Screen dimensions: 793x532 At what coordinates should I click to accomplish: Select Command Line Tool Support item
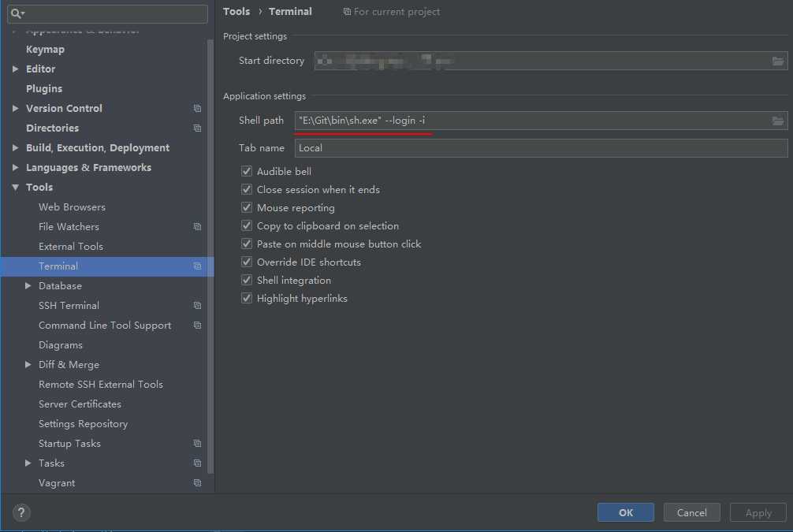[x=105, y=326]
